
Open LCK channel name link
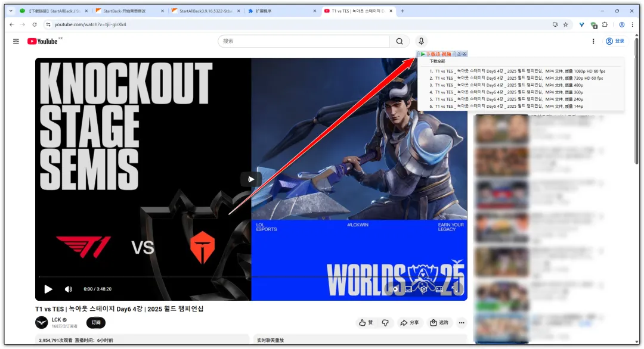click(56, 320)
